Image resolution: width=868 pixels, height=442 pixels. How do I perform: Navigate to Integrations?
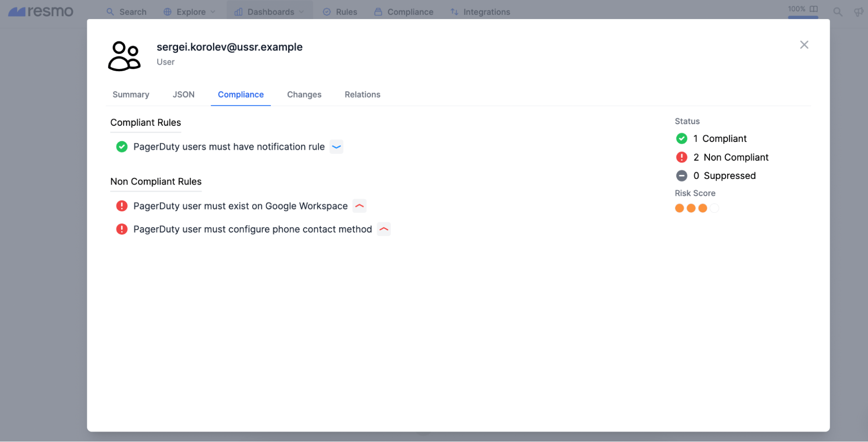tap(480, 12)
